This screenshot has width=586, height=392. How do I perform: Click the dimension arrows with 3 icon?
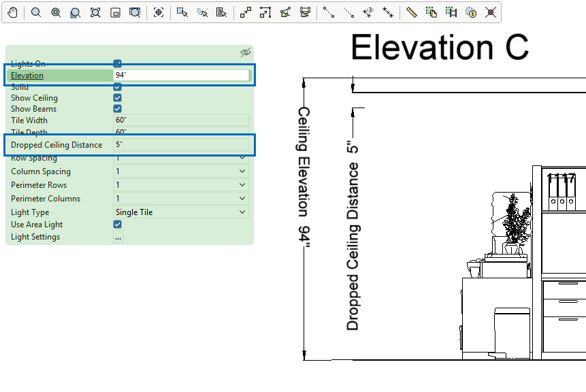[x=368, y=12]
